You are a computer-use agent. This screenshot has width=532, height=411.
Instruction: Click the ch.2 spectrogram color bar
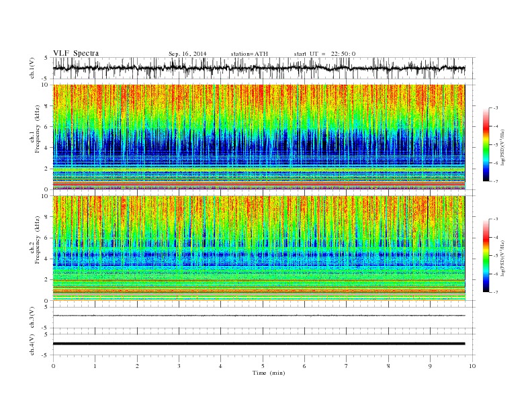coord(486,256)
